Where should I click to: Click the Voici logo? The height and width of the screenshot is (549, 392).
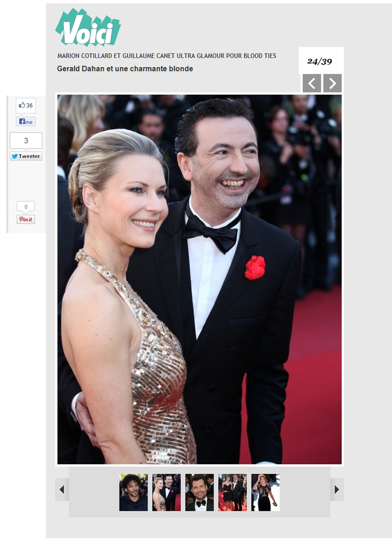click(88, 28)
